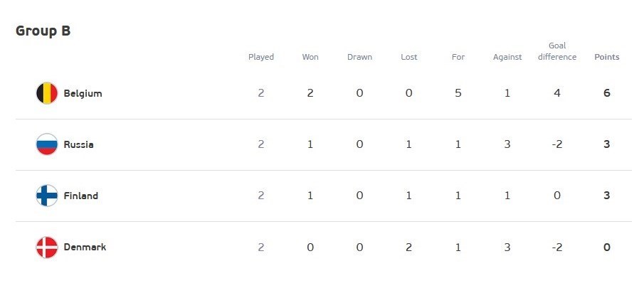
Task: Click the For column header
Action: (x=458, y=57)
